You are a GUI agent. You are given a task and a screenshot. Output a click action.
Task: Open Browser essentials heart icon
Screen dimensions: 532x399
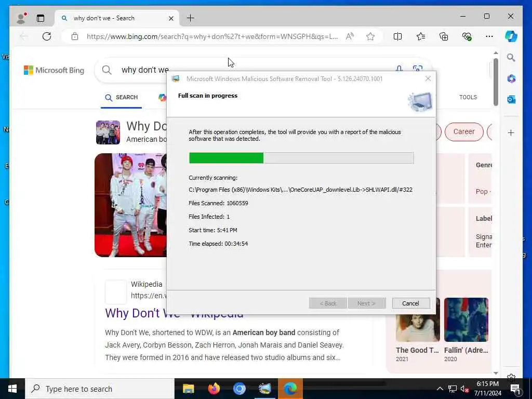(467, 36)
